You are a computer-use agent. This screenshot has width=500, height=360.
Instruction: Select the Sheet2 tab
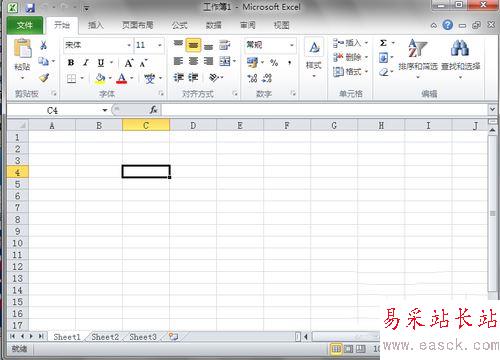coord(105,337)
